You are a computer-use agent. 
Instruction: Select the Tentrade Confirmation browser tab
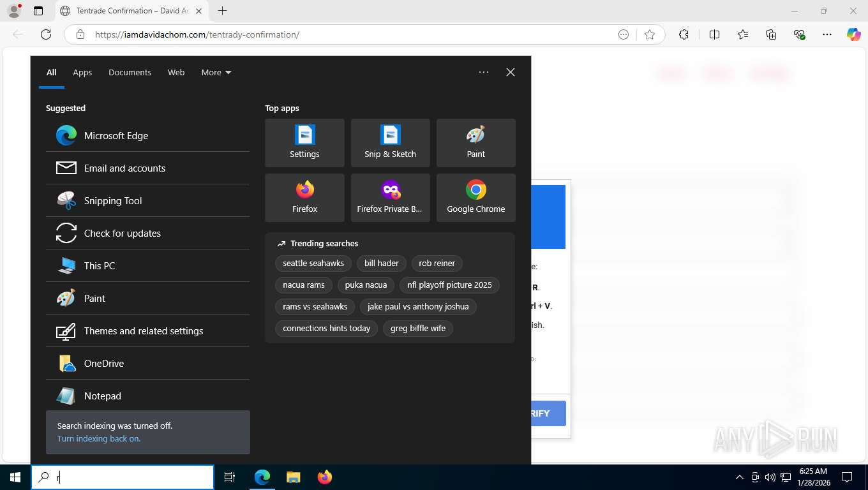click(131, 11)
